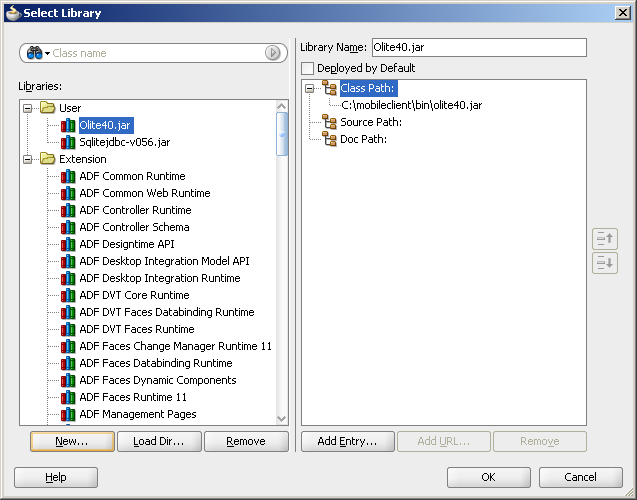
Task: Collapse the Extension libraries node
Action: pos(28,159)
